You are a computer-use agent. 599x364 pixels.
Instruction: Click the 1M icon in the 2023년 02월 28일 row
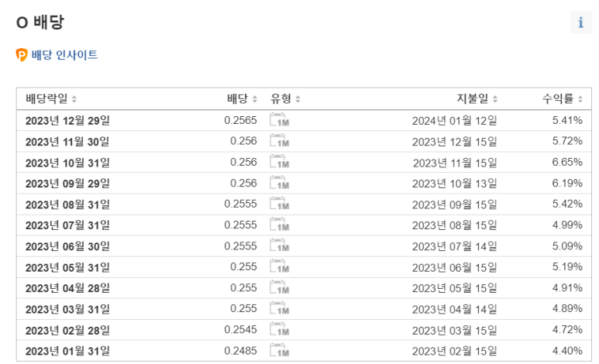tap(279, 330)
